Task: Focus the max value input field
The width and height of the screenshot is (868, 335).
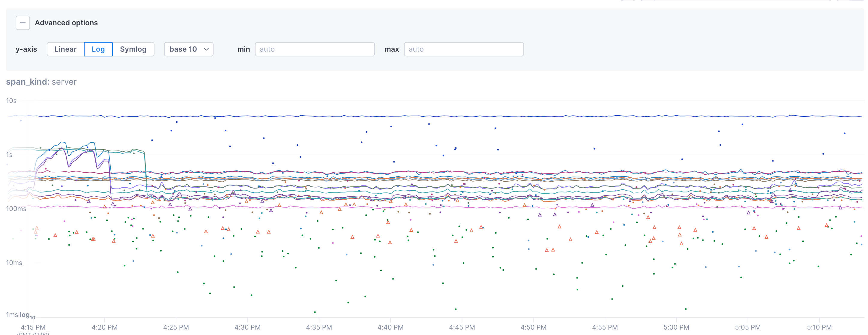Action: click(463, 49)
